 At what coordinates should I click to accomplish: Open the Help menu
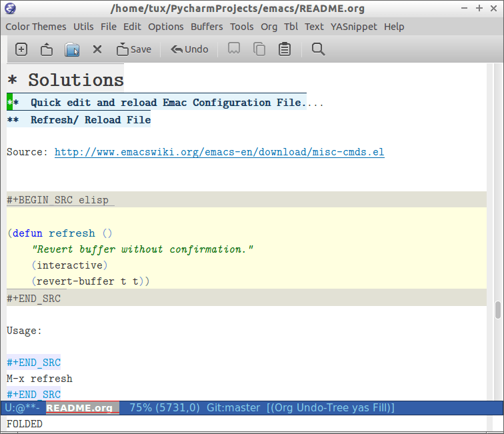pos(394,27)
